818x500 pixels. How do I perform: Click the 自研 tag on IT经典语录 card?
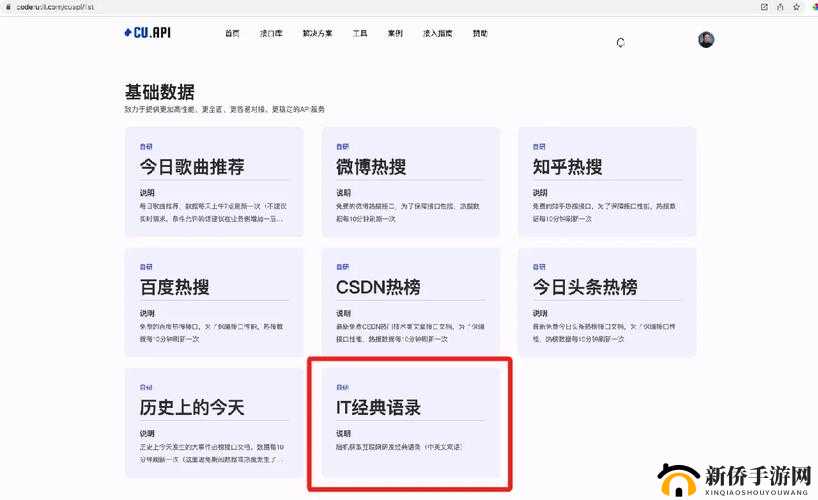(343, 387)
